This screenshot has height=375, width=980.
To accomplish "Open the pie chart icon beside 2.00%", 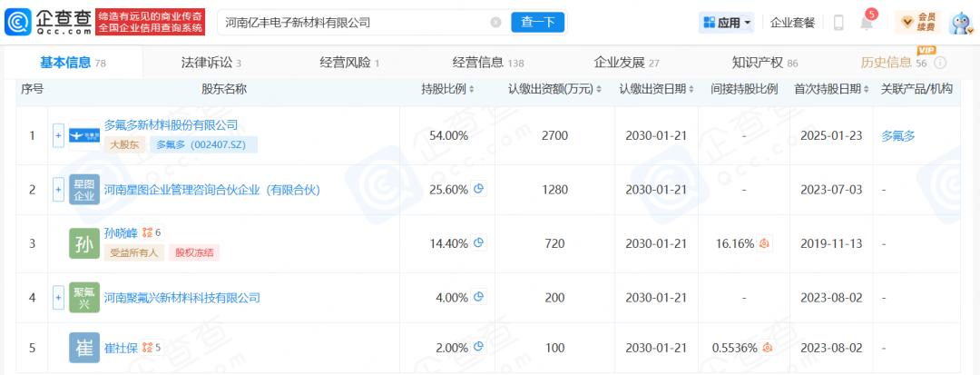I will click(479, 347).
